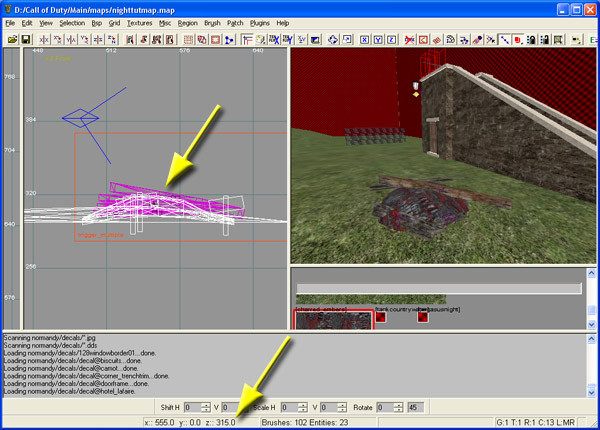Open the Help menu
This screenshot has width=600, height=430.
(x=282, y=23)
